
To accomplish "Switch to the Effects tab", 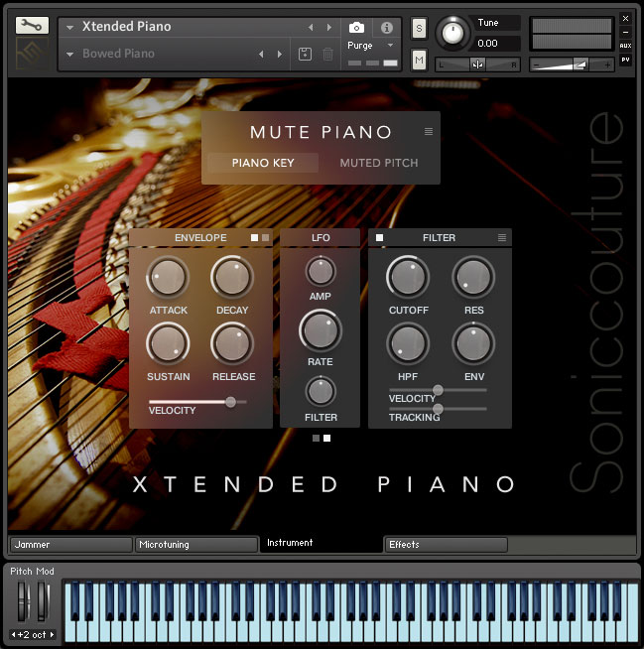I will coord(447,544).
